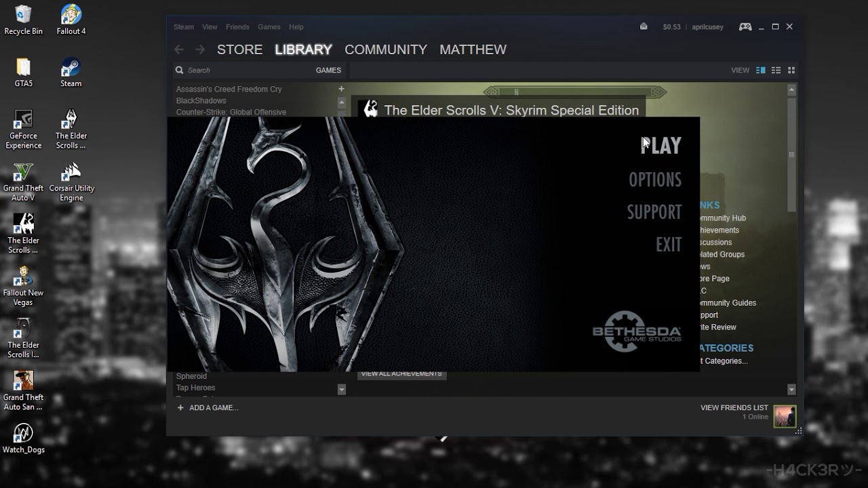Open the GAMES filter dropdown
The height and width of the screenshot is (488, 868).
coord(328,70)
